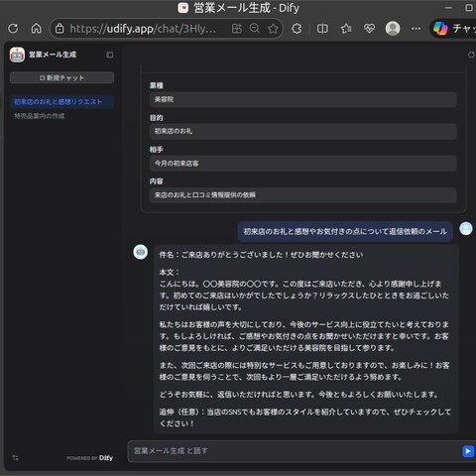The height and width of the screenshot is (476, 476).
Task: Click the user avatar beside the sent message
Action: 466,229
